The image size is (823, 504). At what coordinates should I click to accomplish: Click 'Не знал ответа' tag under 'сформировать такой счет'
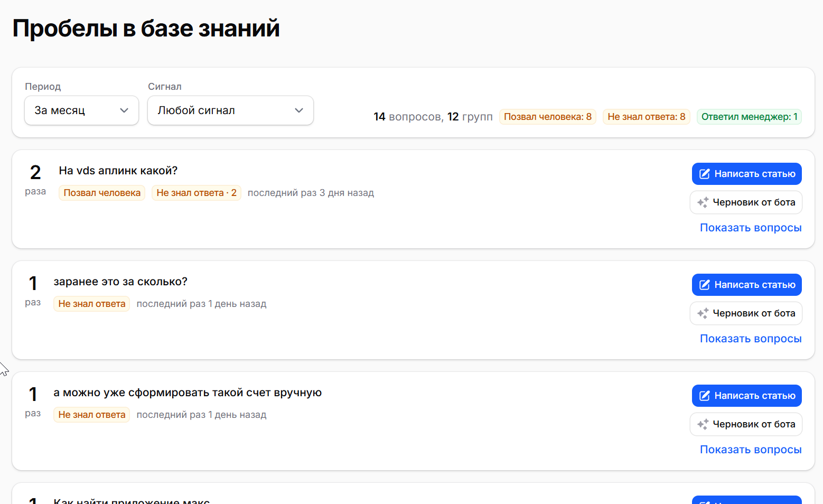(92, 415)
